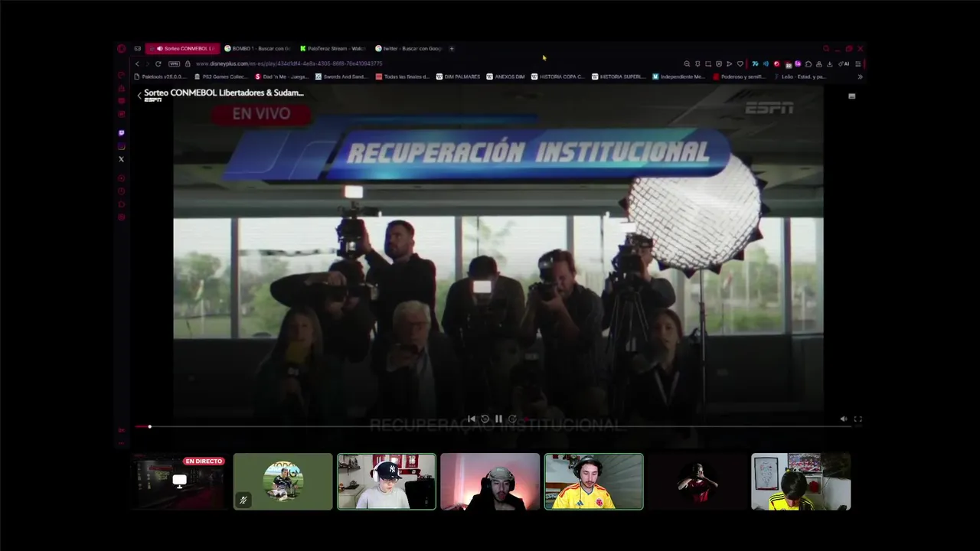Viewport: 980px width, 551px height.
Task: Open the Independiente Medellín bookmark
Action: (x=679, y=77)
